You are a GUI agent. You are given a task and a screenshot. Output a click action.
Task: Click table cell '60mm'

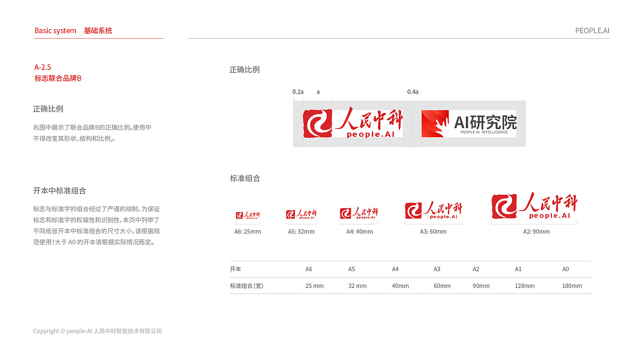tap(442, 286)
